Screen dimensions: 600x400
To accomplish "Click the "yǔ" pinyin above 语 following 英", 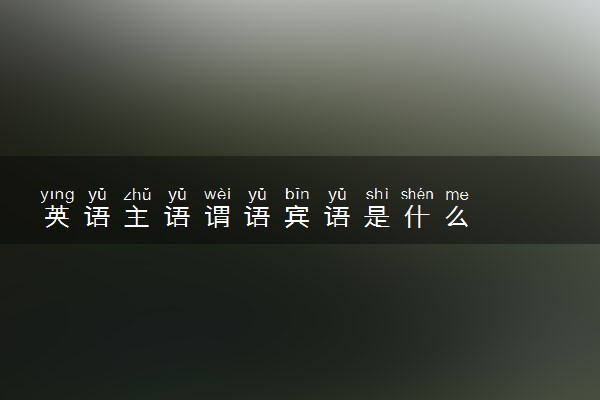I will tap(97, 195).
